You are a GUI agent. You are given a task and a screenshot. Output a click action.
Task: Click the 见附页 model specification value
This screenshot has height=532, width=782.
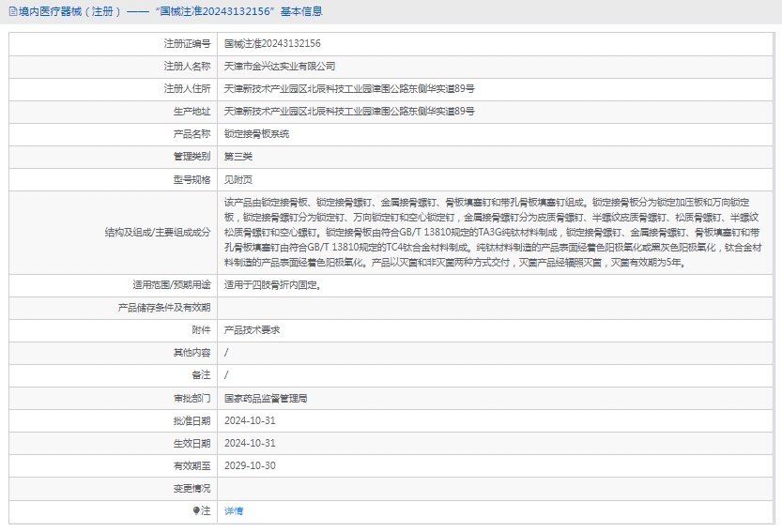(238, 179)
